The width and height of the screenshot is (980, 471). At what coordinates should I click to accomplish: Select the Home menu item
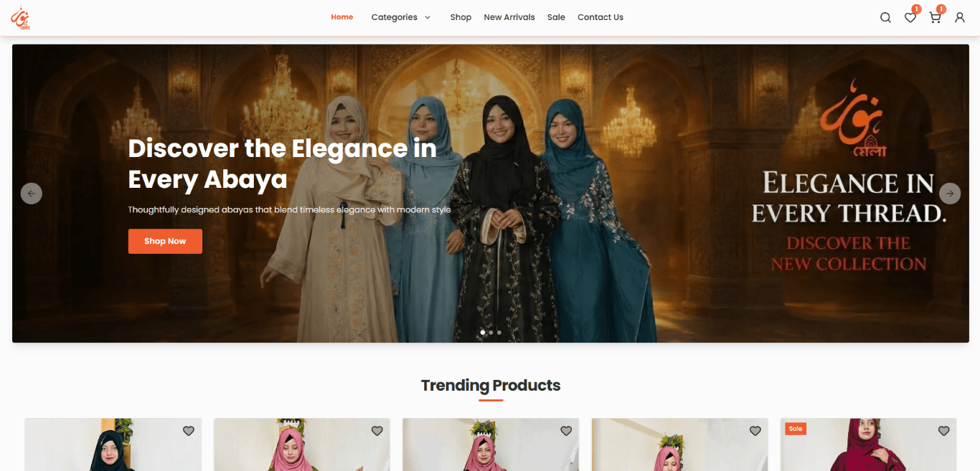(x=342, y=17)
